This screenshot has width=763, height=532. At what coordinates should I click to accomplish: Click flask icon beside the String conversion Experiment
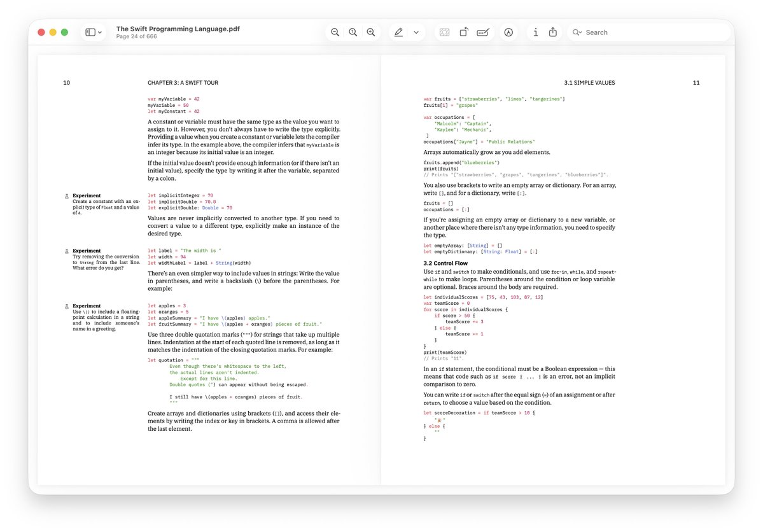[x=67, y=251]
